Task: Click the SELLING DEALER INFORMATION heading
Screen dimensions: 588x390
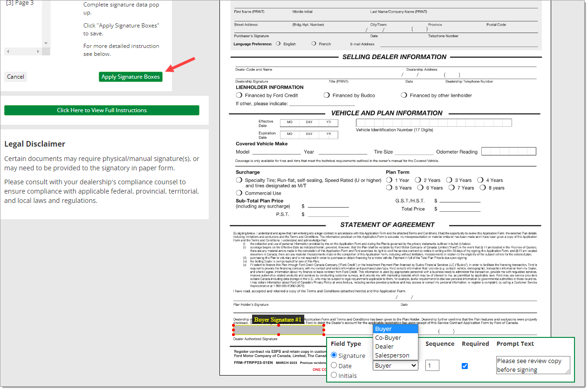Action: click(394, 57)
